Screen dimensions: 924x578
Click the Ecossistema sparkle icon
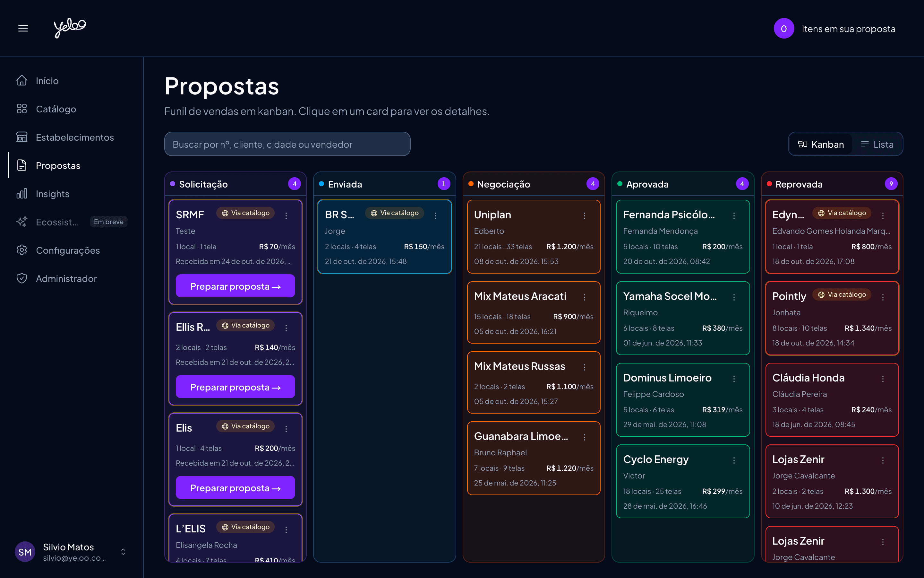22,222
